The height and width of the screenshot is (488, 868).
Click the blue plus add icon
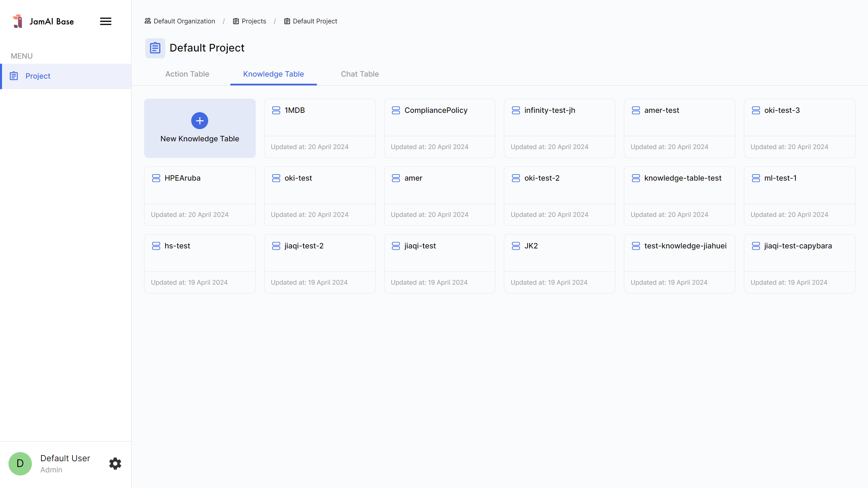pyautogui.click(x=199, y=121)
